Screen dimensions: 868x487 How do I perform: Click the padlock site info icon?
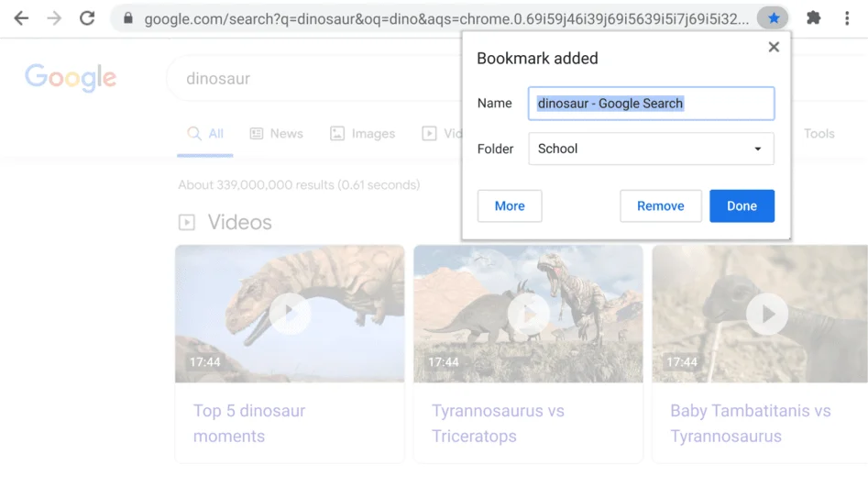tap(128, 18)
